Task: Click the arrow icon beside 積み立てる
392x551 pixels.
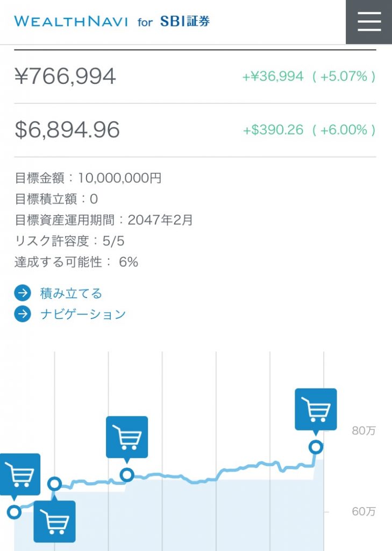Action: pyautogui.click(x=22, y=293)
